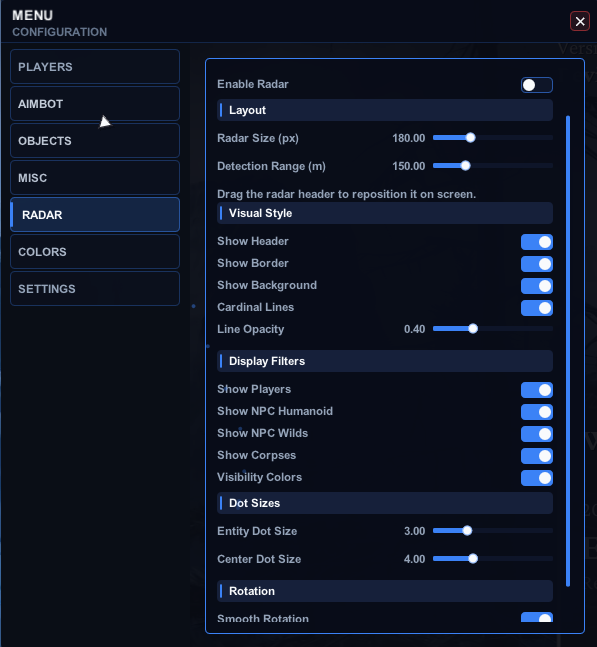Open the Colors configuration tab
Image resolution: width=597 pixels, height=647 pixels.
click(95, 252)
